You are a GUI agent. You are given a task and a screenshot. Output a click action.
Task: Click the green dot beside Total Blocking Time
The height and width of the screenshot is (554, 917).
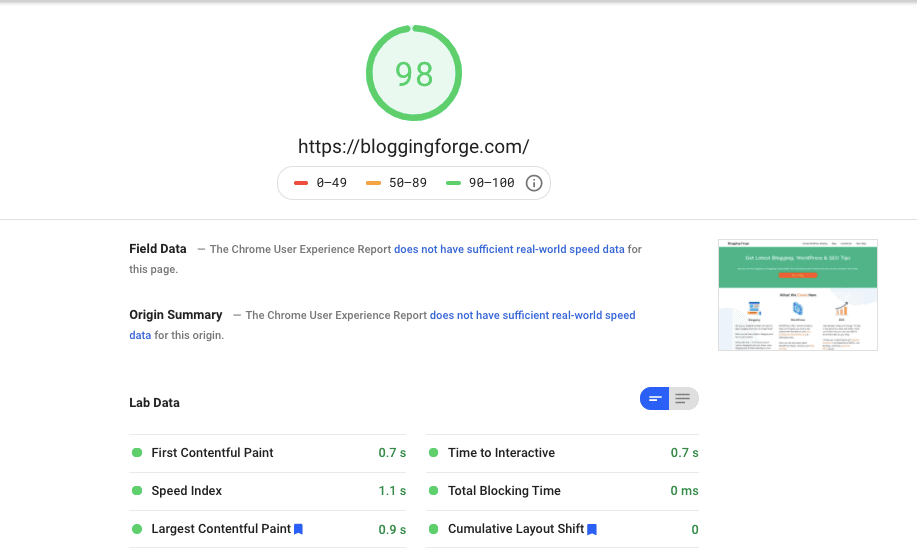(x=433, y=490)
